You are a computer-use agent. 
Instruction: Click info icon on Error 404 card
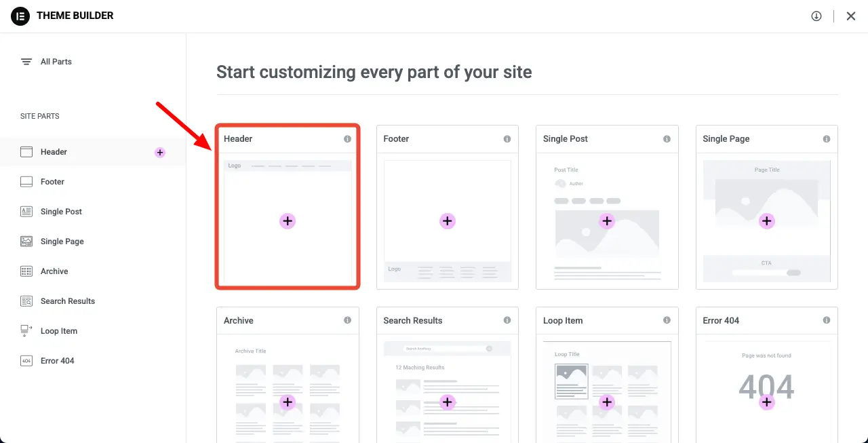[x=827, y=320]
